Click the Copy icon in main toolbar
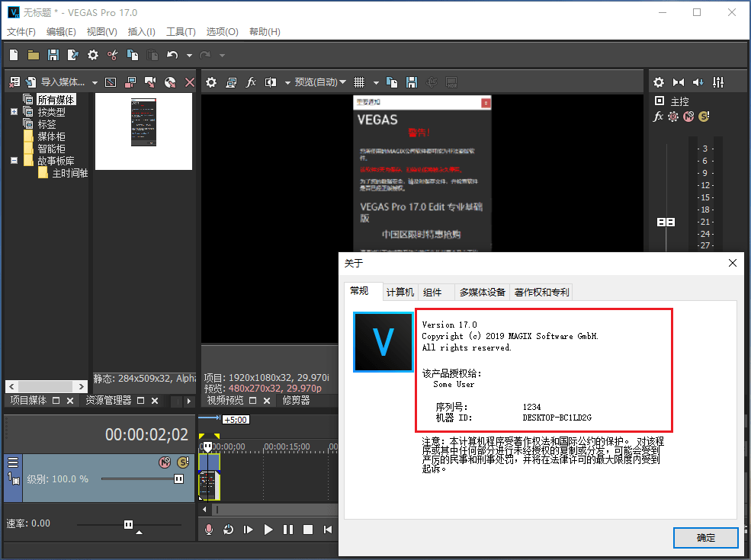The height and width of the screenshot is (560, 751). (x=133, y=55)
